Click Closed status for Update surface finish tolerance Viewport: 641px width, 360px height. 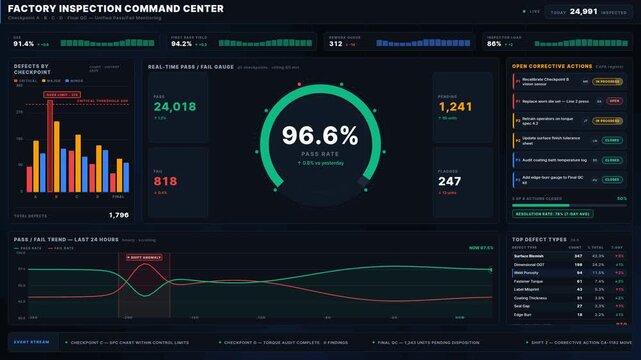tap(612, 140)
